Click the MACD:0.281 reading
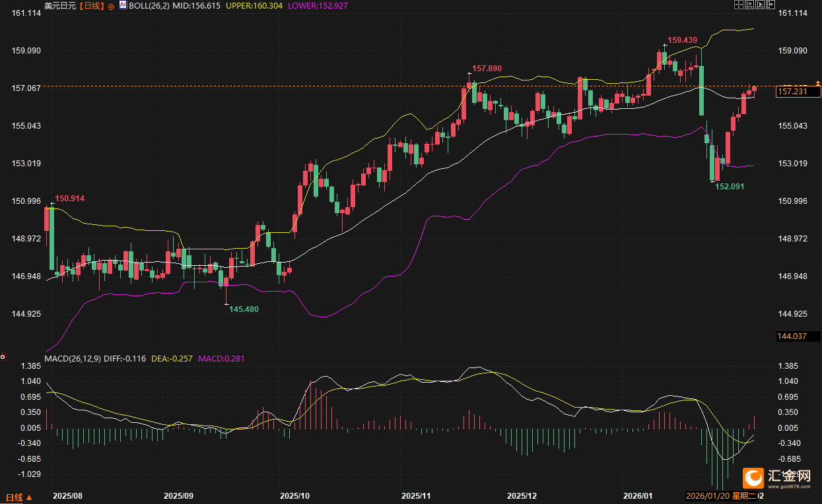 point(223,359)
